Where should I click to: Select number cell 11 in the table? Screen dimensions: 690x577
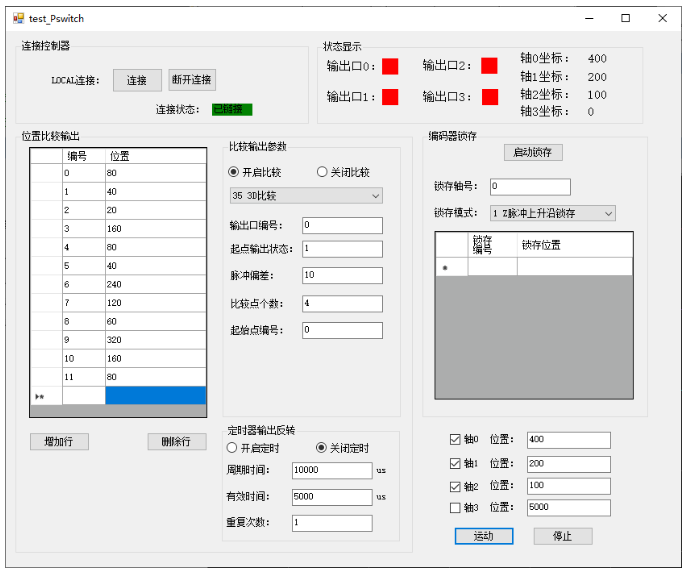click(84, 377)
